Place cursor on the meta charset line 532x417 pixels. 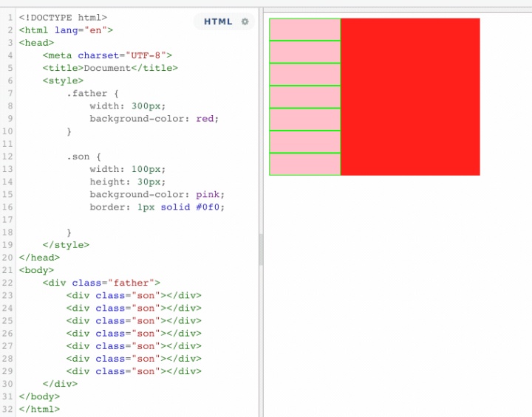point(107,55)
